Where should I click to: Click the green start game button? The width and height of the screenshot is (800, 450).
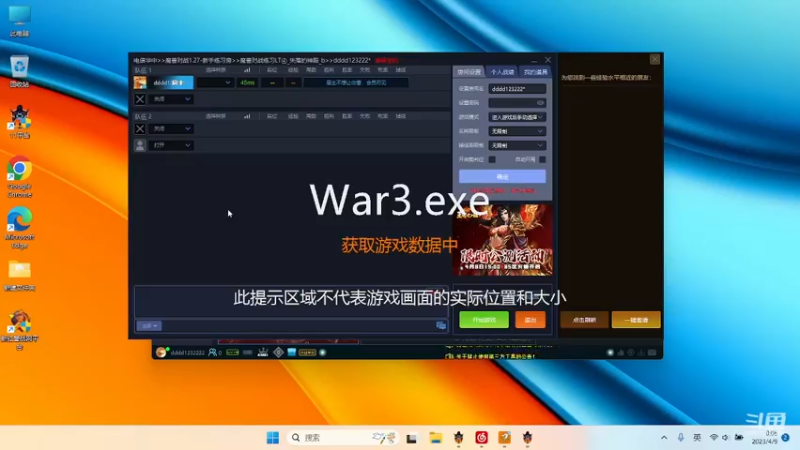(x=484, y=320)
